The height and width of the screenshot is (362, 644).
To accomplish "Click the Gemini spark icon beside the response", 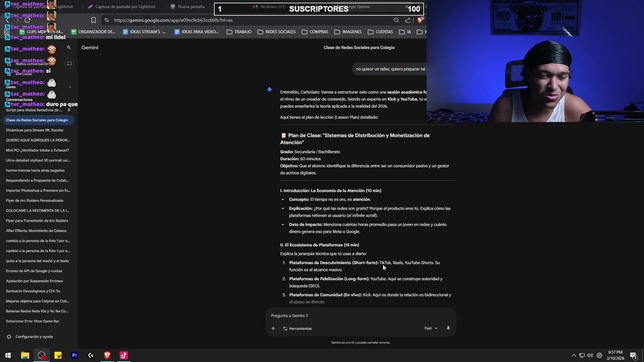I will pyautogui.click(x=269, y=89).
